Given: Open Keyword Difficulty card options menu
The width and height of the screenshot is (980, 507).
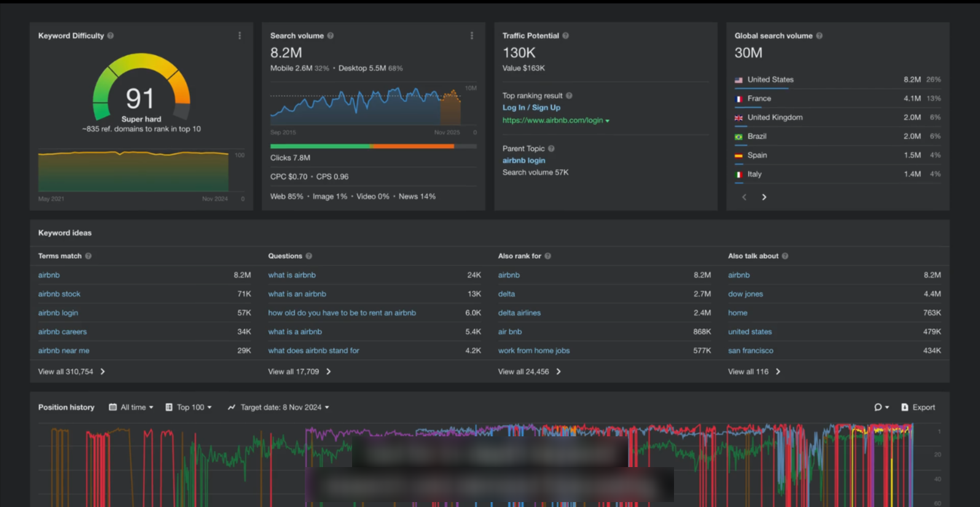Looking at the screenshot, I should click(240, 36).
